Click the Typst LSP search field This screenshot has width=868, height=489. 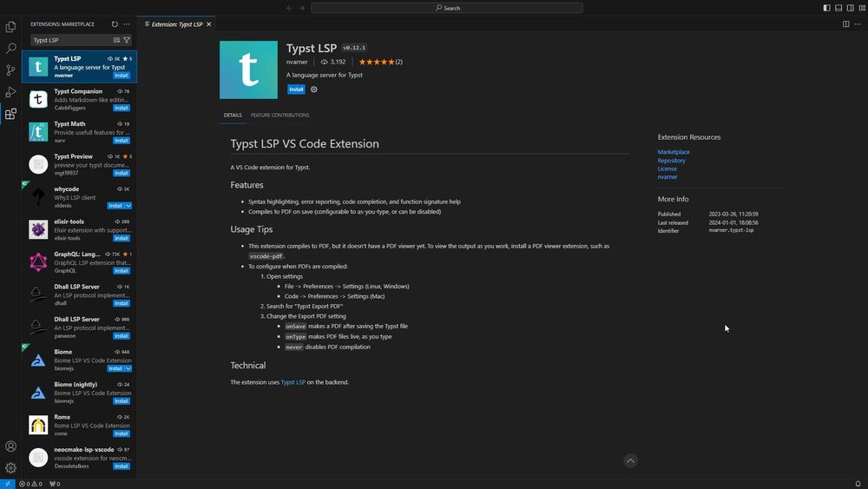coord(71,40)
